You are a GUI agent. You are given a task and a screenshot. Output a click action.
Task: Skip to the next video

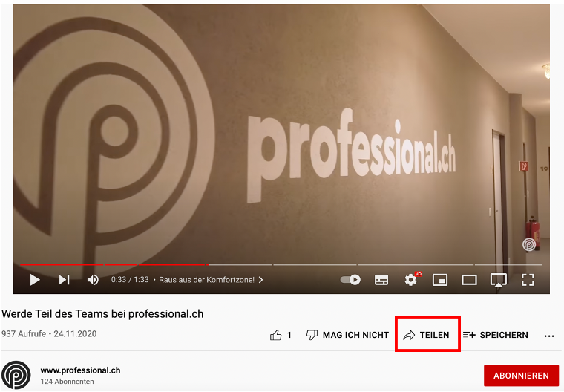pos(64,280)
